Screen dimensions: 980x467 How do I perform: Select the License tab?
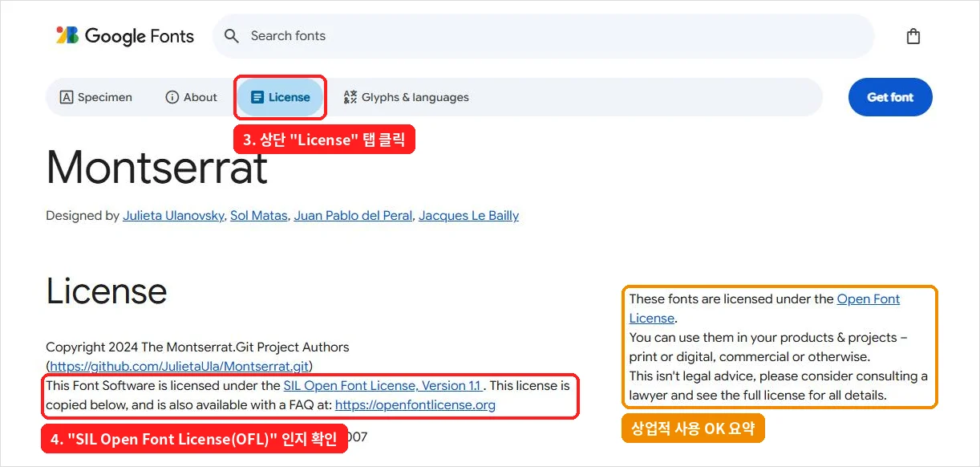point(281,97)
